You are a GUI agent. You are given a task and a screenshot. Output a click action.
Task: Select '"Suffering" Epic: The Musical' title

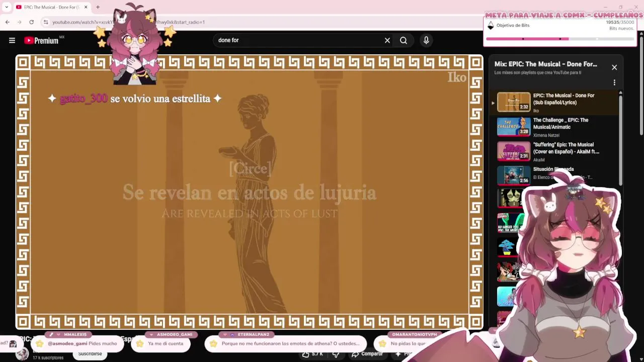point(566,148)
